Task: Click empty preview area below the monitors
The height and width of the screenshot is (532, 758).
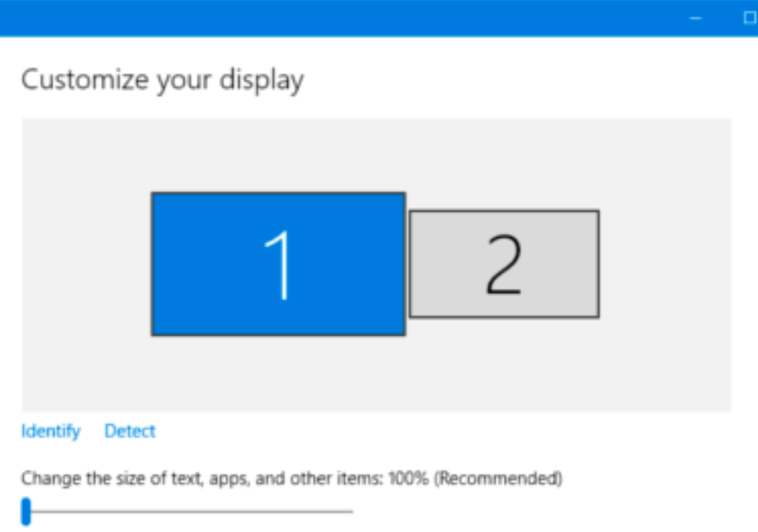Action: tap(374, 374)
